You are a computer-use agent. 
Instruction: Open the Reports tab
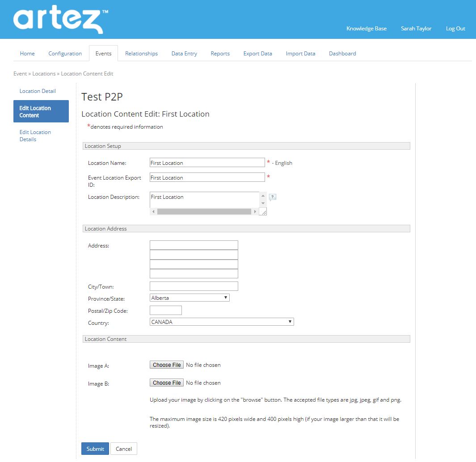coord(220,54)
